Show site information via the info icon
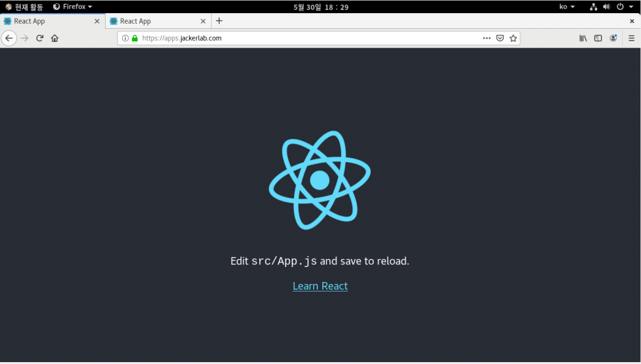This screenshot has height=364, width=641. (x=125, y=38)
